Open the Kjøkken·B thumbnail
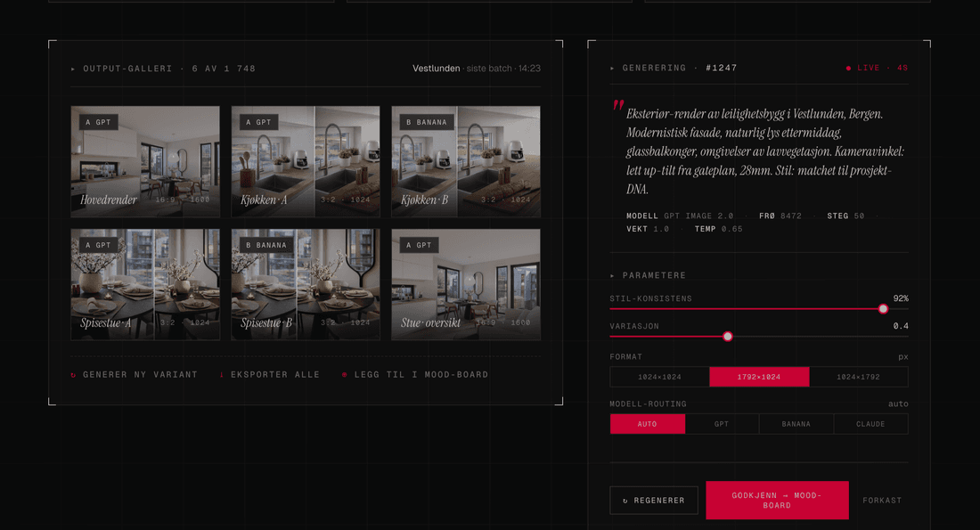 (x=466, y=161)
